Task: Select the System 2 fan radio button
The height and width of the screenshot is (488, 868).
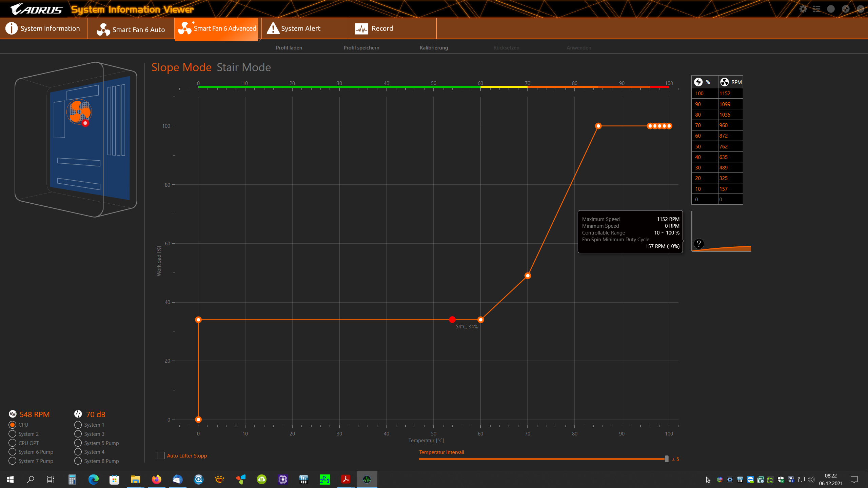Action: click(x=13, y=434)
